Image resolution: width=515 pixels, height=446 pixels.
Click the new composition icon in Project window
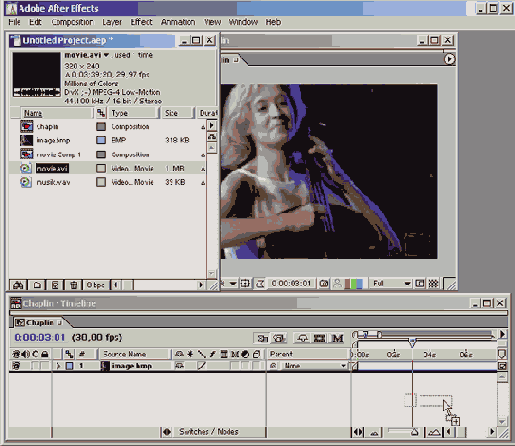click(55, 285)
